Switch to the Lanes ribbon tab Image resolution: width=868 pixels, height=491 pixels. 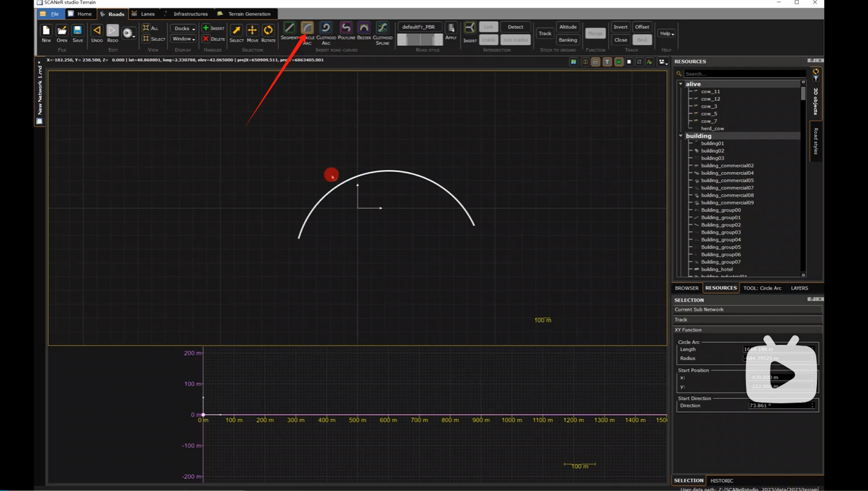[147, 14]
